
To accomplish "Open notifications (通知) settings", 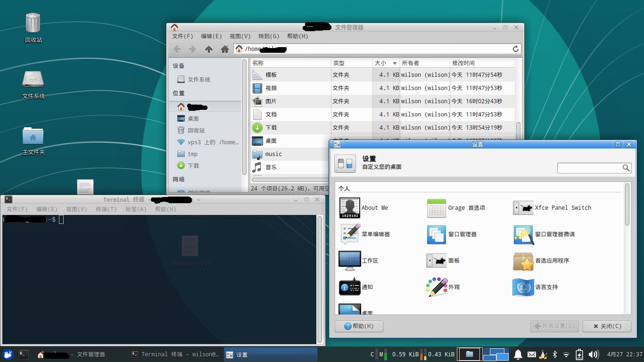I will coord(349,287).
